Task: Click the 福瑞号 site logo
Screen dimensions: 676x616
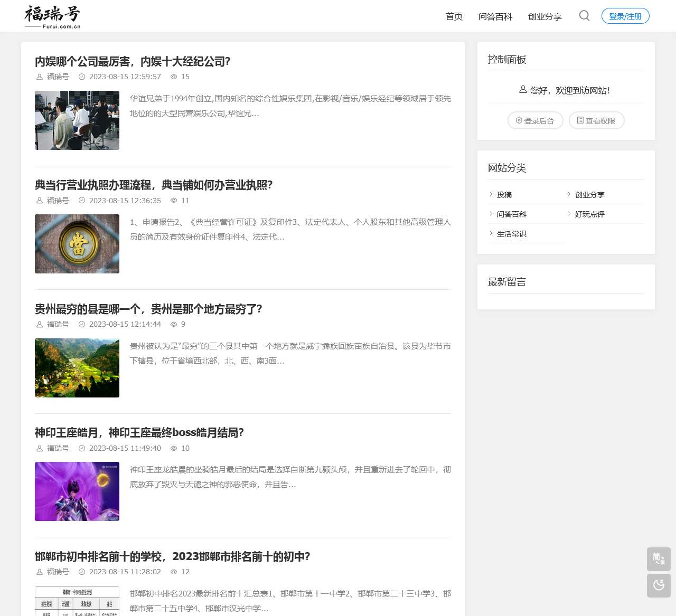Action: tap(52, 17)
